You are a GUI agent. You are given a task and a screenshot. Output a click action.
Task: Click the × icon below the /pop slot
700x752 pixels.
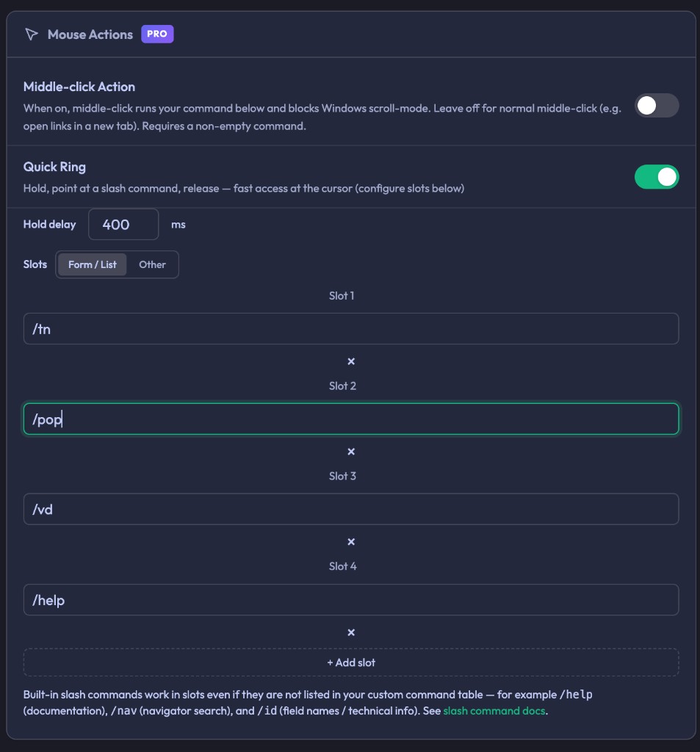tap(351, 452)
